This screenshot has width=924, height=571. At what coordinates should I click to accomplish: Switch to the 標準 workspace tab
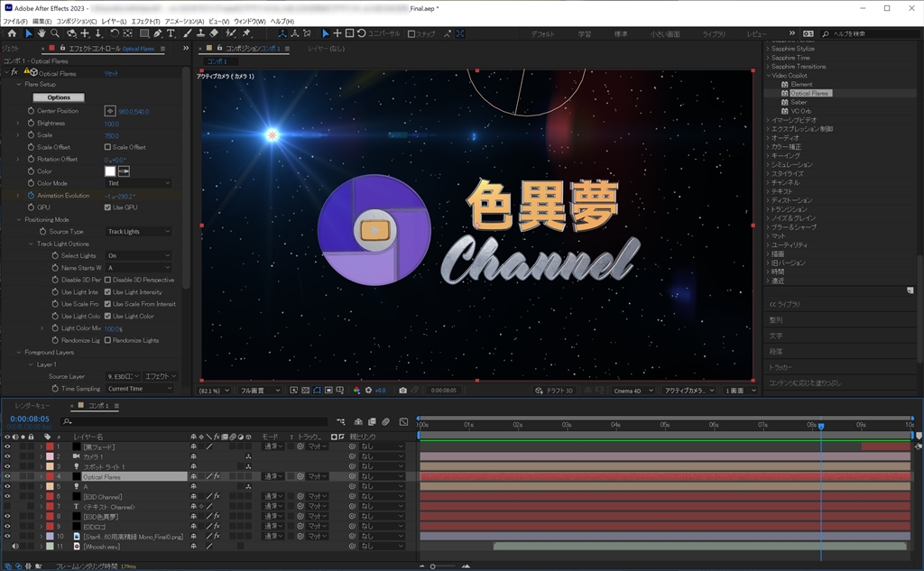[621, 34]
